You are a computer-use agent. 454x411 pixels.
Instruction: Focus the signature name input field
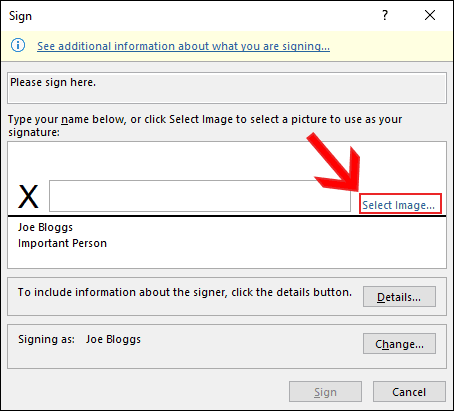[200, 196]
